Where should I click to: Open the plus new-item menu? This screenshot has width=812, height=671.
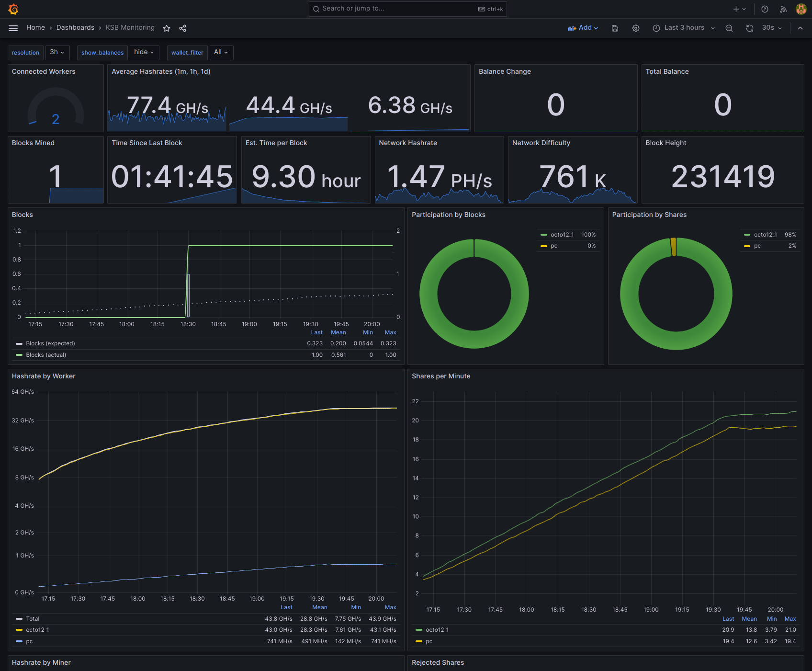tap(739, 9)
